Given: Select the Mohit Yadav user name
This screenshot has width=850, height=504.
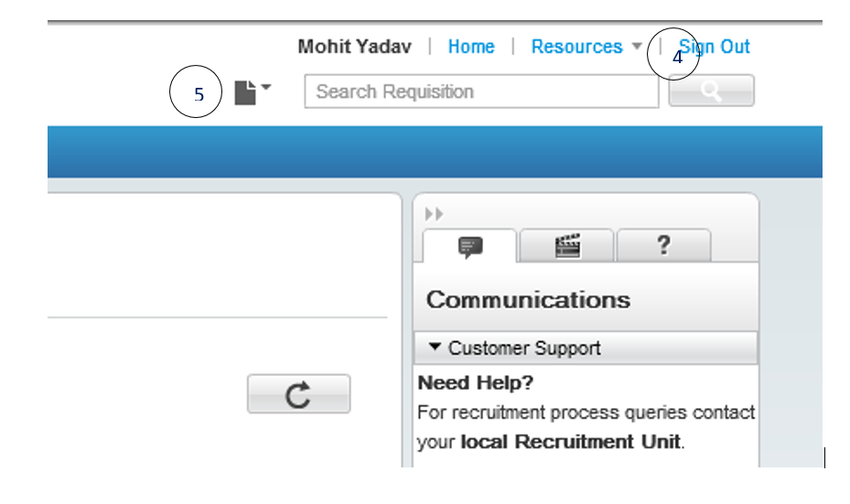Looking at the screenshot, I should [x=354, y=47].
